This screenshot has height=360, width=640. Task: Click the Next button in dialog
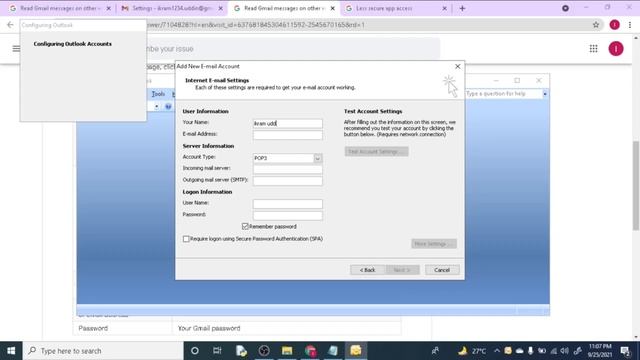pyautogui.click(x=402, y=270)
